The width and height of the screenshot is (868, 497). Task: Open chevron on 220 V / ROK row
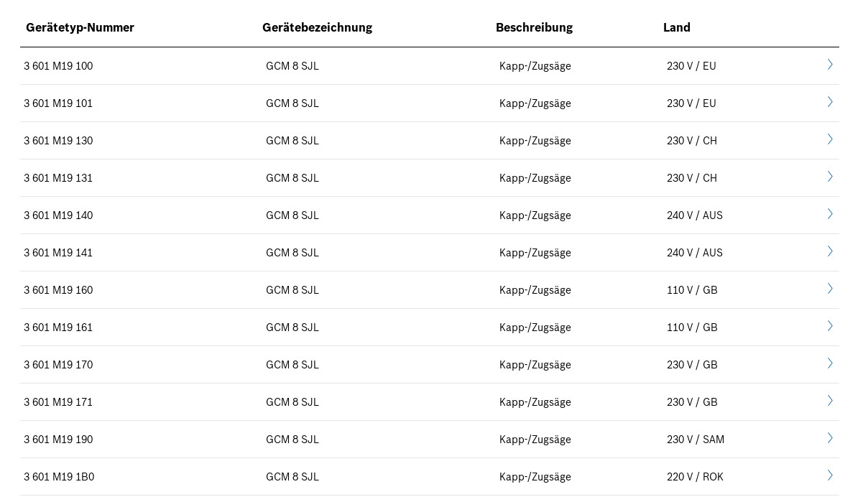(830, 475)
